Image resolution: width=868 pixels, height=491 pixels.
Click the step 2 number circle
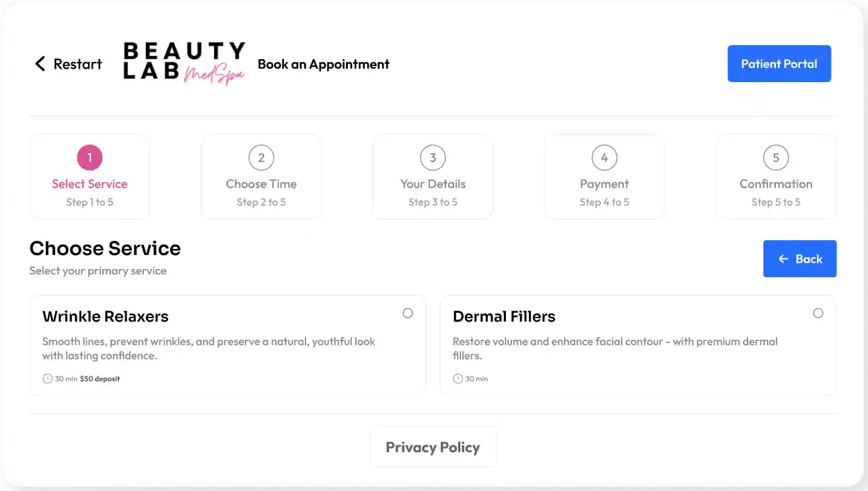tap(261, 158)
